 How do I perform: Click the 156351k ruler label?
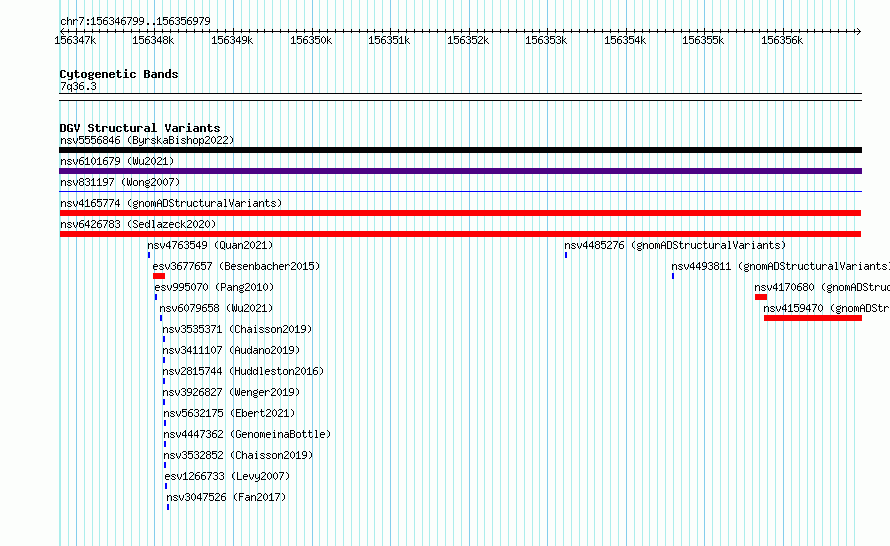pos(389,40)
